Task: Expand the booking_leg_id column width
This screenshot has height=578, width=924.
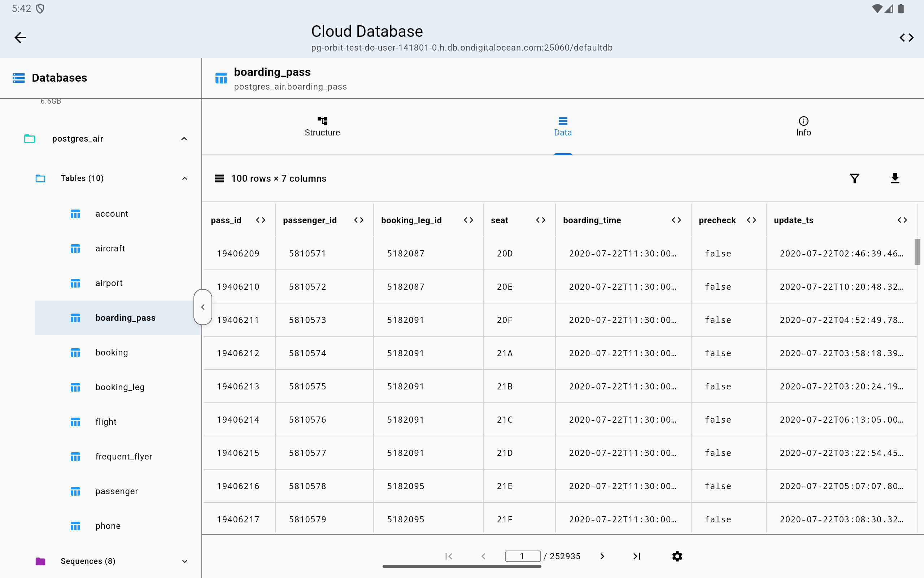Action: [468, 220]
